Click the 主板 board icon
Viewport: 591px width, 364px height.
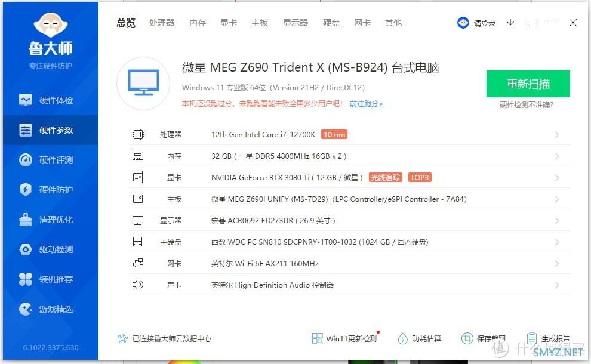tap(138, 199)
